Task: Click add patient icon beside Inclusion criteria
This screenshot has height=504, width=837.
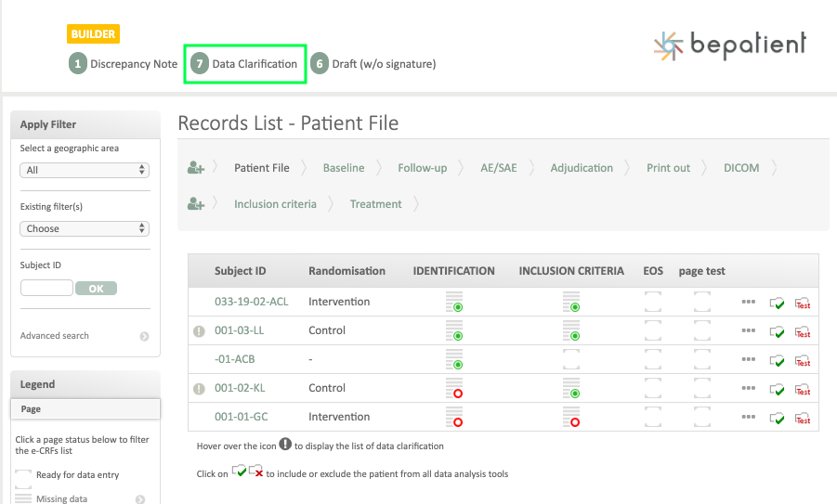Action: click(195, 204)
